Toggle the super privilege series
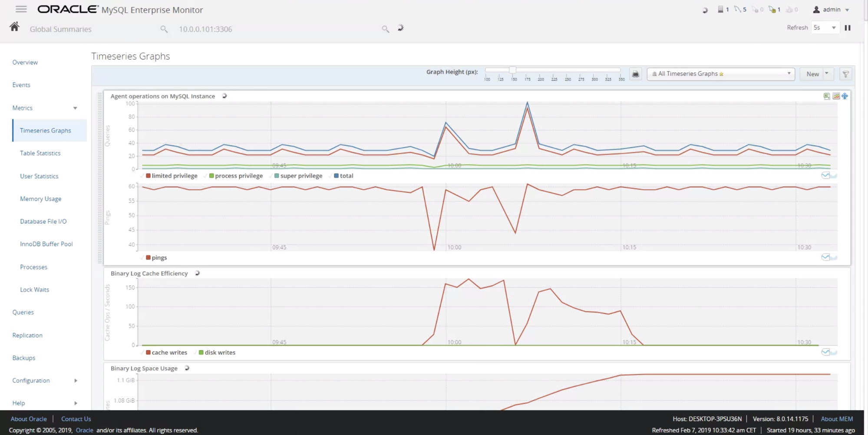 (298, 176)
